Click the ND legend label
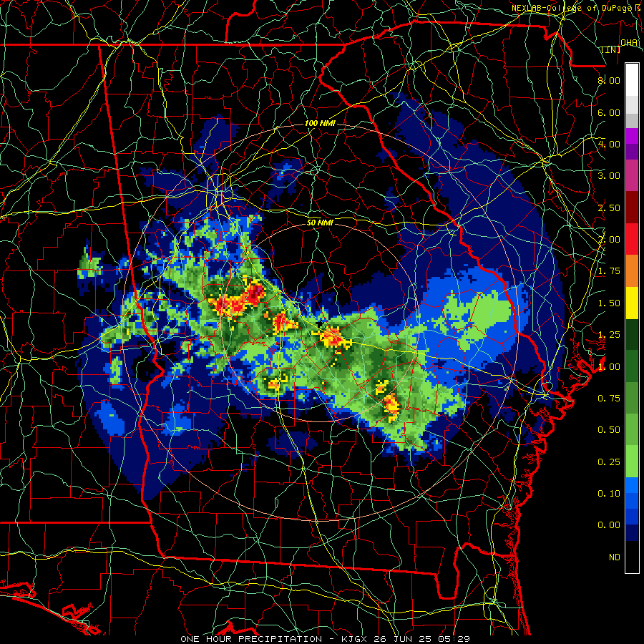 (615, 557)
